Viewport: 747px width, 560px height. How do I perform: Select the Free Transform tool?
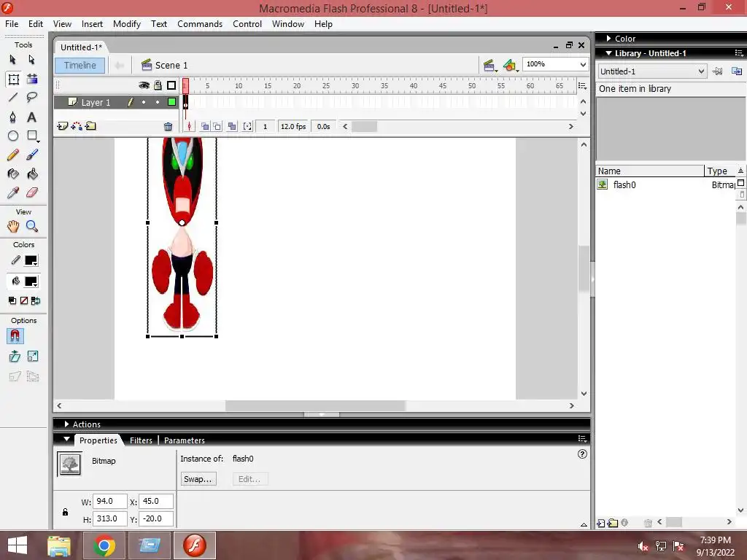click(13, 79)
